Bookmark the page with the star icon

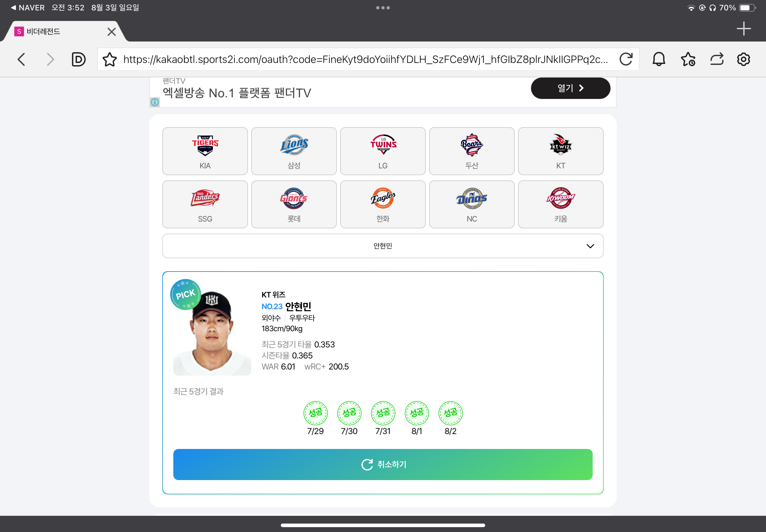(109, 59)
